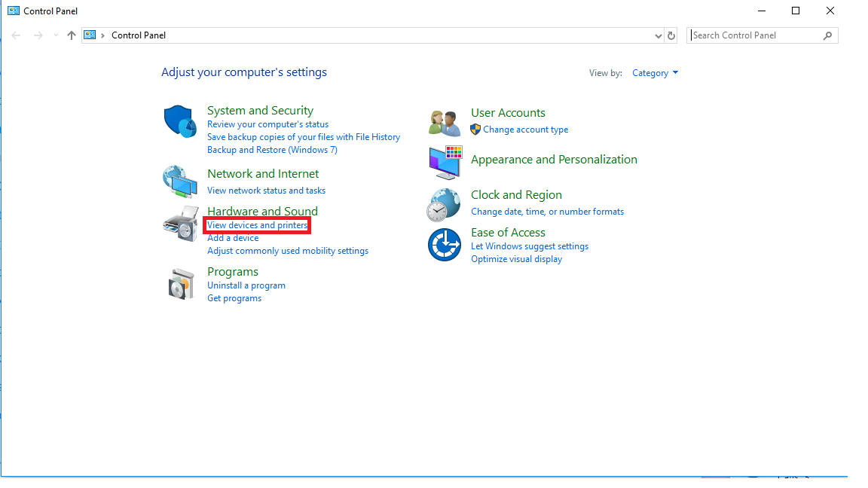Viewport: 868px width, 488px height.
Task: Click the shield icon beside Change account type
Action: [x=475, y=130]
